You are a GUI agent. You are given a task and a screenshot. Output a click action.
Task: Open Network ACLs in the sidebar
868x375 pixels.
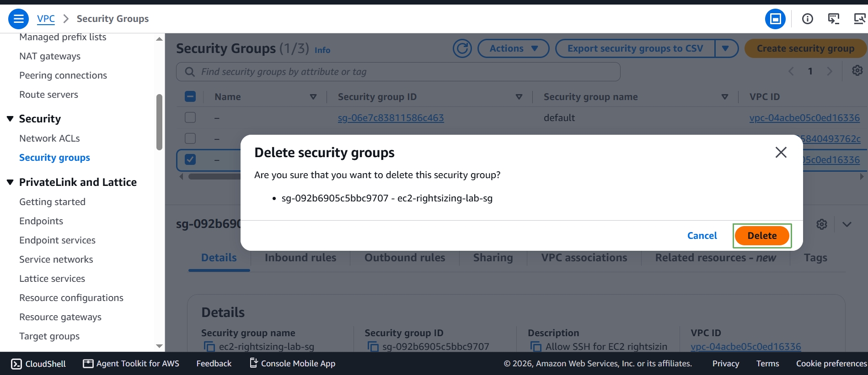(x=49, y=138)
